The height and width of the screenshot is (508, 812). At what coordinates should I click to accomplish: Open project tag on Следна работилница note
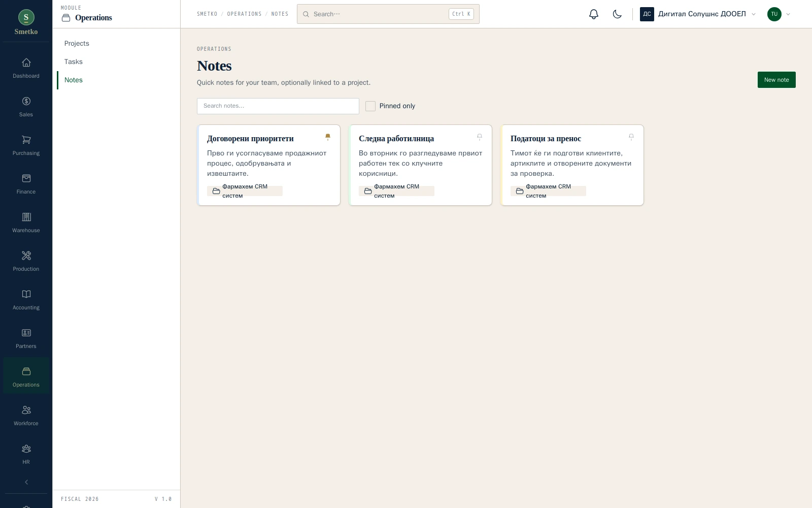pyautogui.click(x=396, y=191)
